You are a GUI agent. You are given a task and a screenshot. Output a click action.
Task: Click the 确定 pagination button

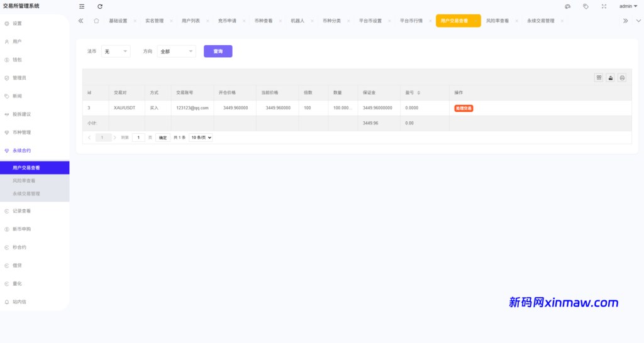click(x=163, y=138)
